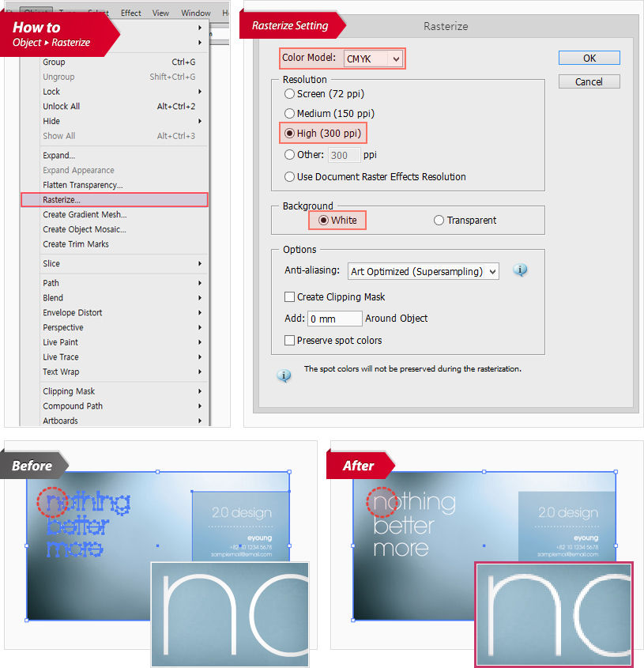Select Flatten Transparency in the Object menu
Screen dimensions: 644x668
pyautogui.click(x=78, y=184)
